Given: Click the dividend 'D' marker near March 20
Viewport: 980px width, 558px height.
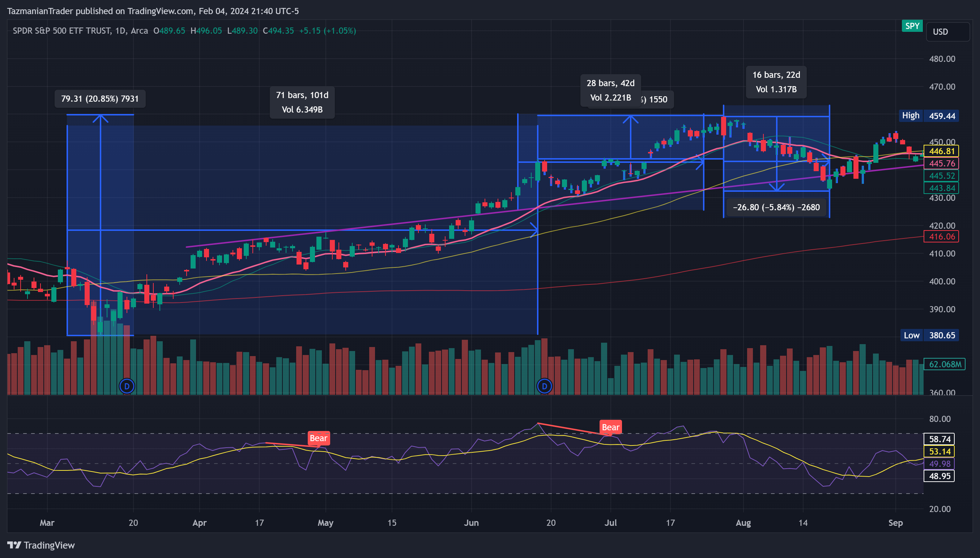Looking at the screenshot, I should pyautogui.click(x=127, y=386).
